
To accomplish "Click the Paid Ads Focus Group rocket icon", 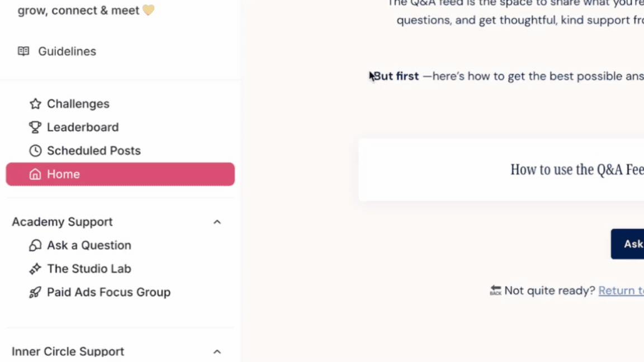I will point(35,292).
